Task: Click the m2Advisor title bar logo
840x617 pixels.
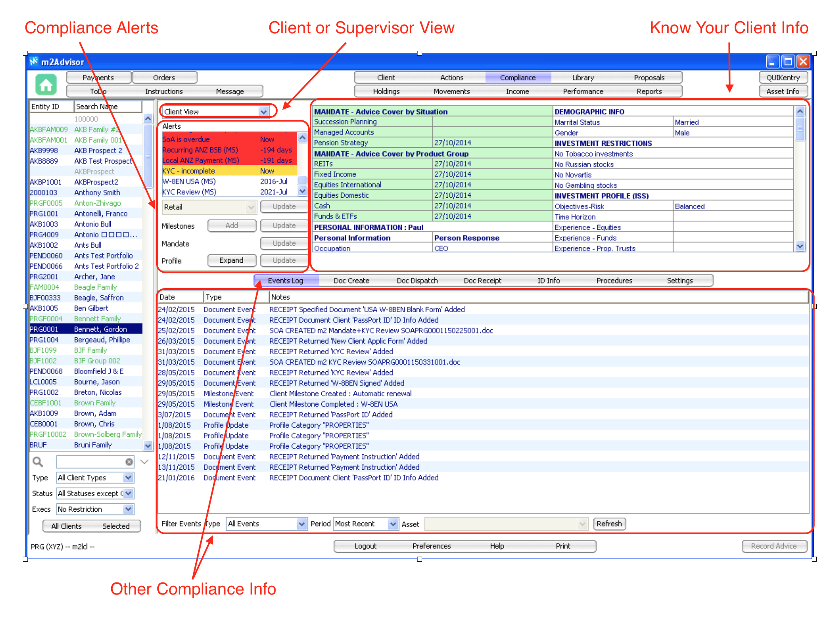Action: pyautogui.click(x=34, y=62)
